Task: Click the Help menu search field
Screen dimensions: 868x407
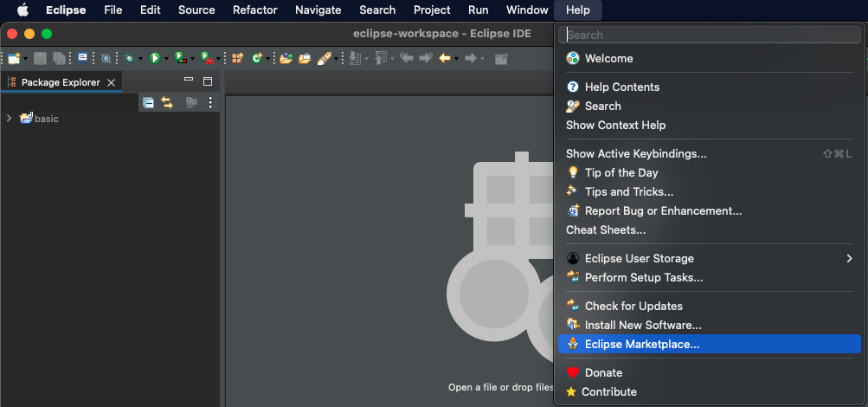Action: 710,35
